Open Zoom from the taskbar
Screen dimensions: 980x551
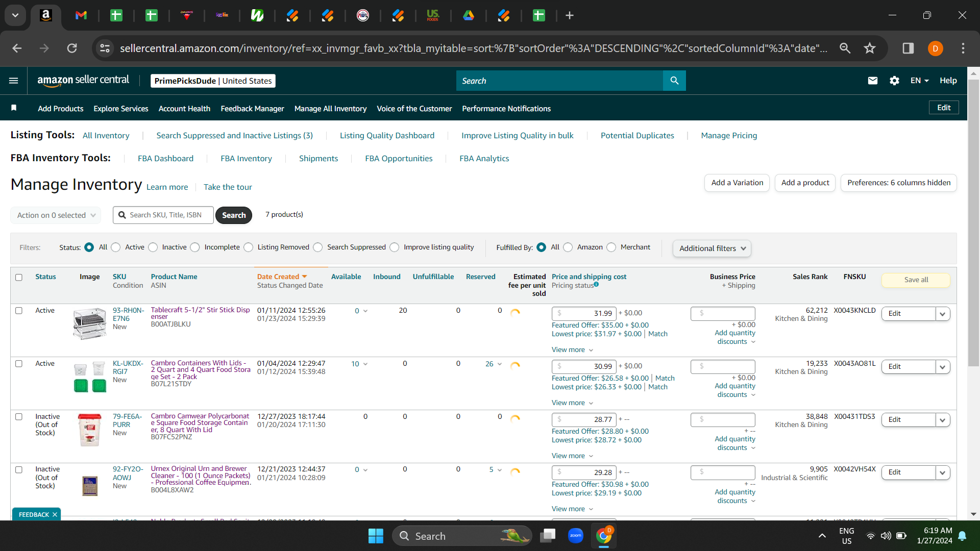576,536
